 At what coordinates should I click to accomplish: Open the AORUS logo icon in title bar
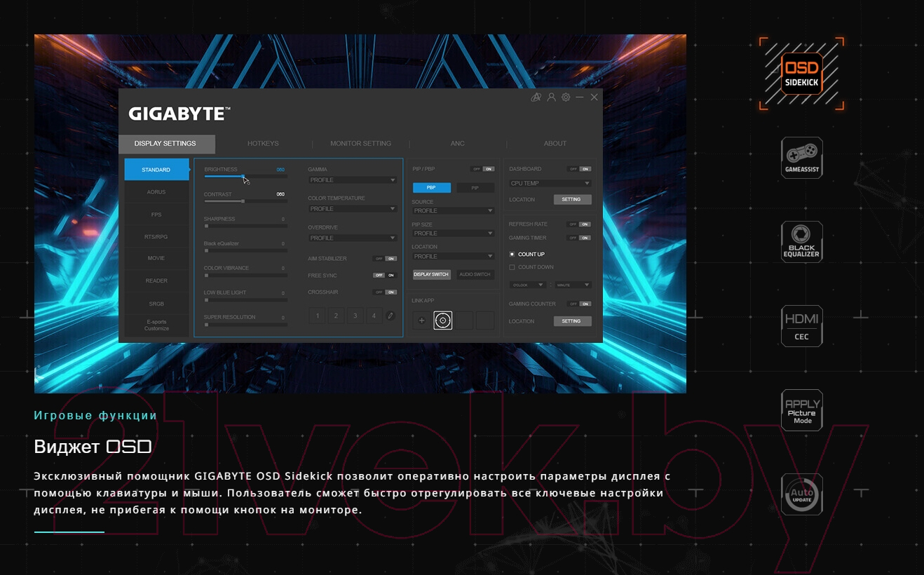pos(536,97)
